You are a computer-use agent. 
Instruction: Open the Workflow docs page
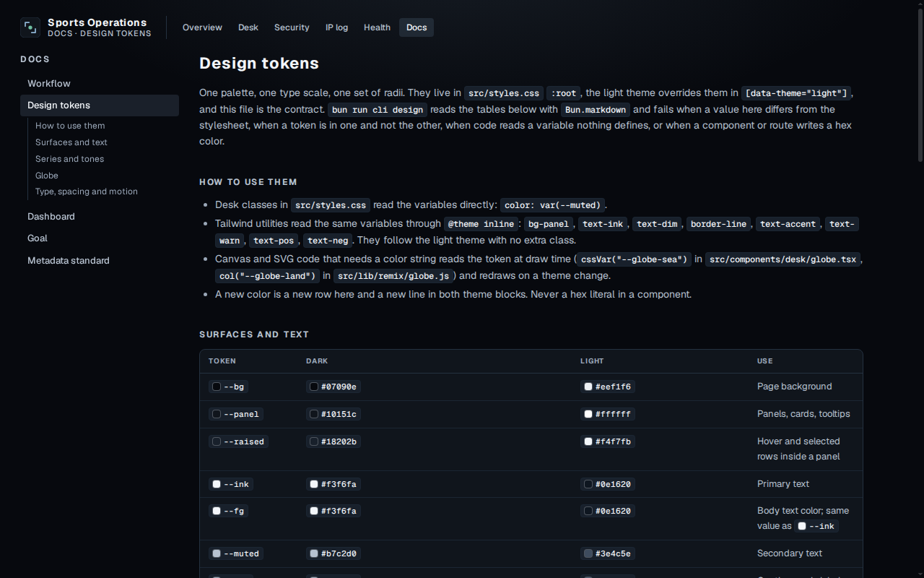click(x=100, y=84)
